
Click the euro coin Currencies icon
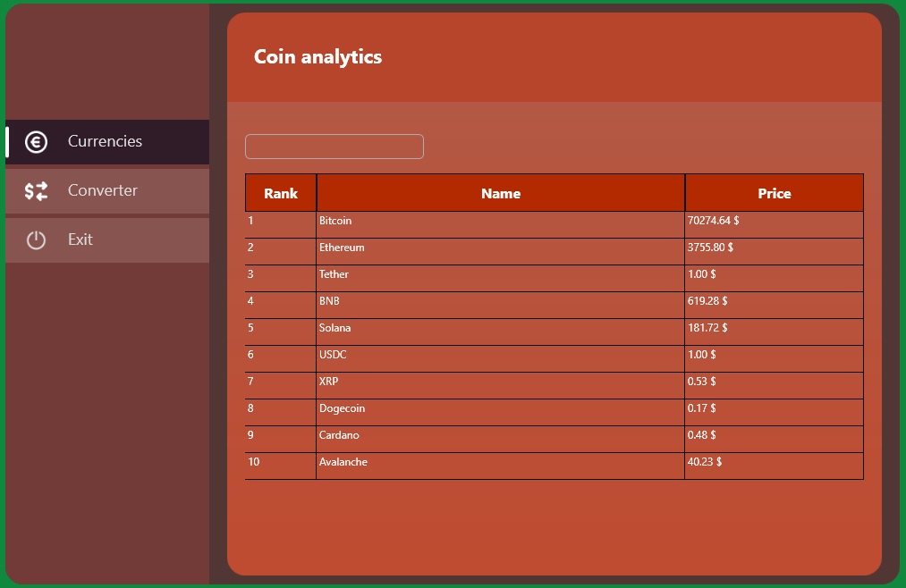coord(36,142)
